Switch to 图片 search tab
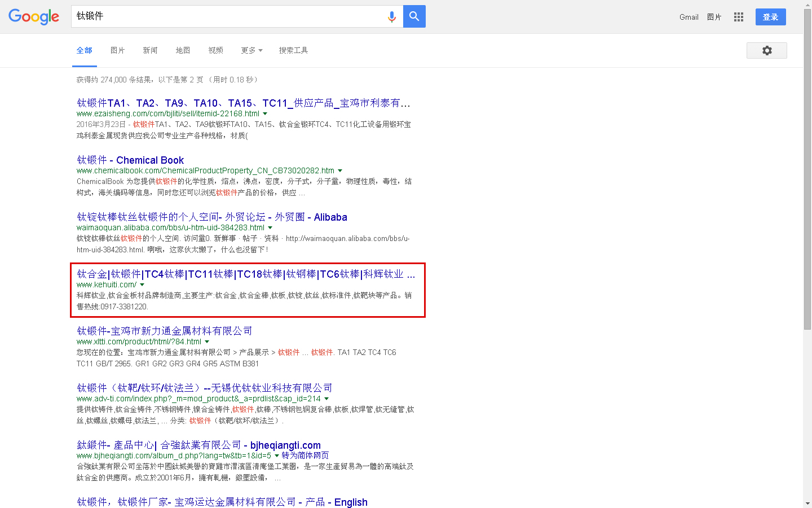This screenshot has width=812, height=508. point(118,50)
